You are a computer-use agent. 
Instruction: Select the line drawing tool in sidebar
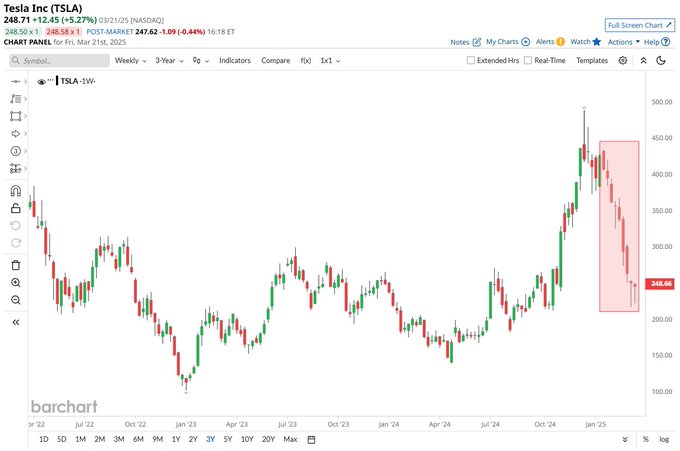pyautogui.click(x=16, y=82)
